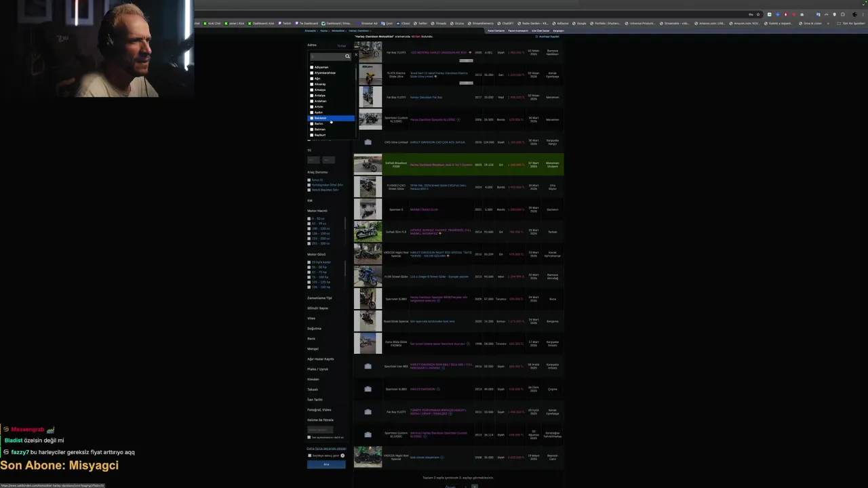Go to Motosiklet in the breadcrumb
The width and height of the screenshot is (868, 488).
tap(338, 30)
